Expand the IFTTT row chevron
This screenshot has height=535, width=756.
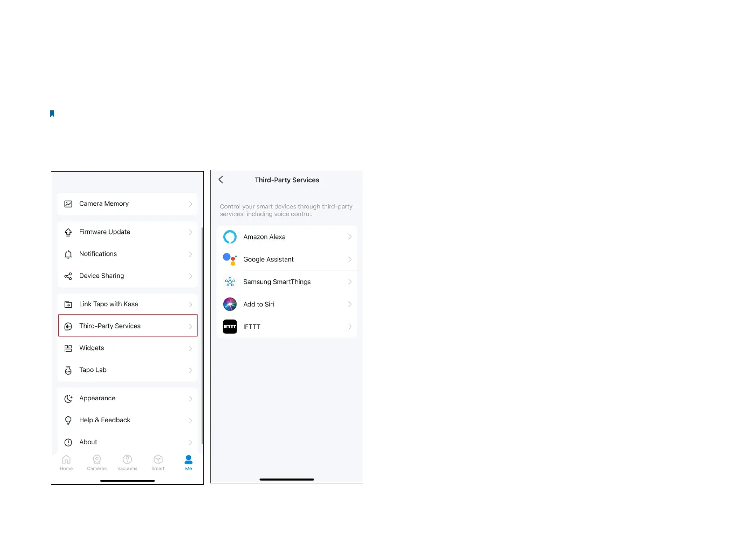350,327
